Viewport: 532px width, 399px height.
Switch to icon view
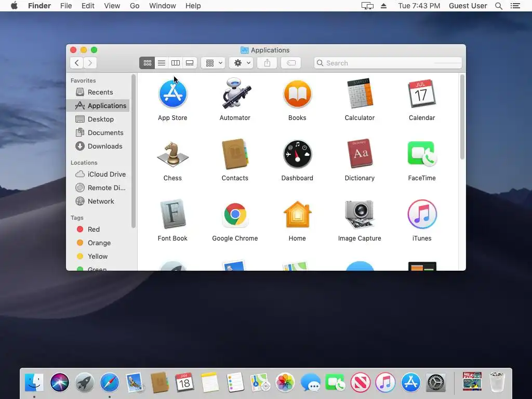click(x=147, y=63)
